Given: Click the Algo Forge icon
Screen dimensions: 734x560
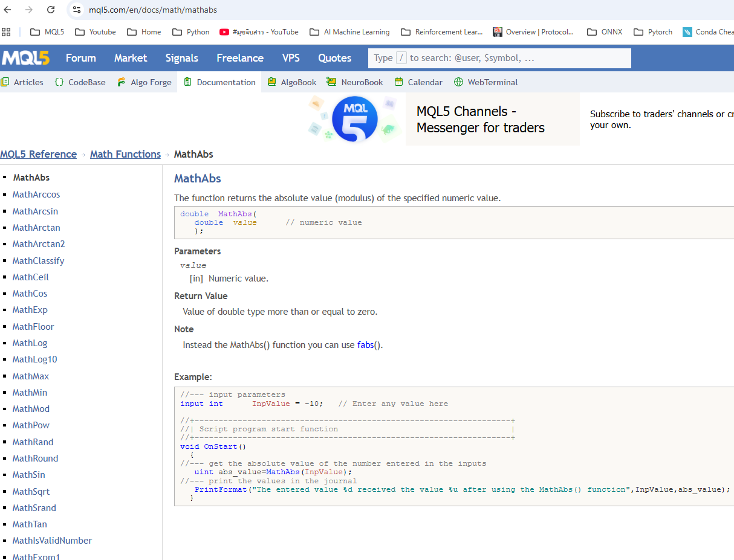Looking at the screenshot, I should 122,82.
